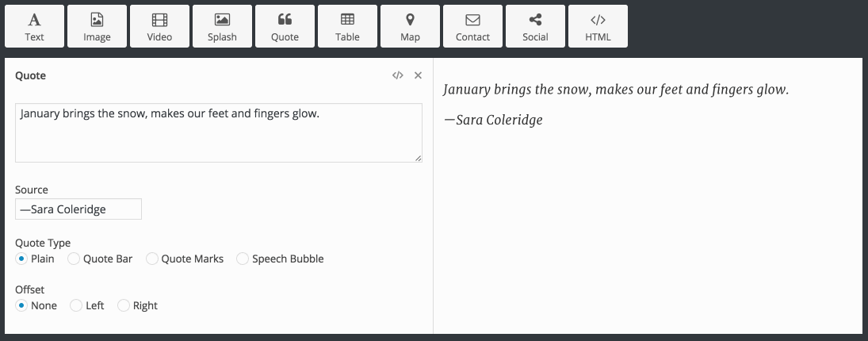Screen dimensions: 868x341
Task: Insert a Contact block
Action: 472,27
